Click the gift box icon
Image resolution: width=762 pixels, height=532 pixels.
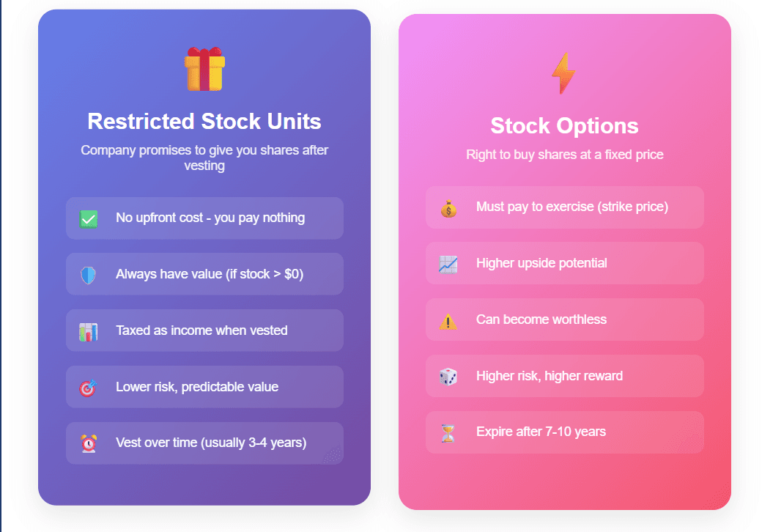[204, 70]
